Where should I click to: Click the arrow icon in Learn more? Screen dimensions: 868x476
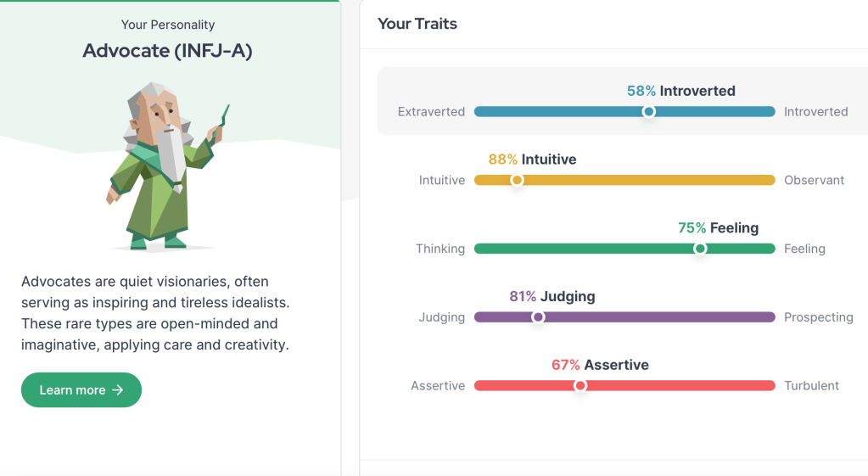(118, 390)
